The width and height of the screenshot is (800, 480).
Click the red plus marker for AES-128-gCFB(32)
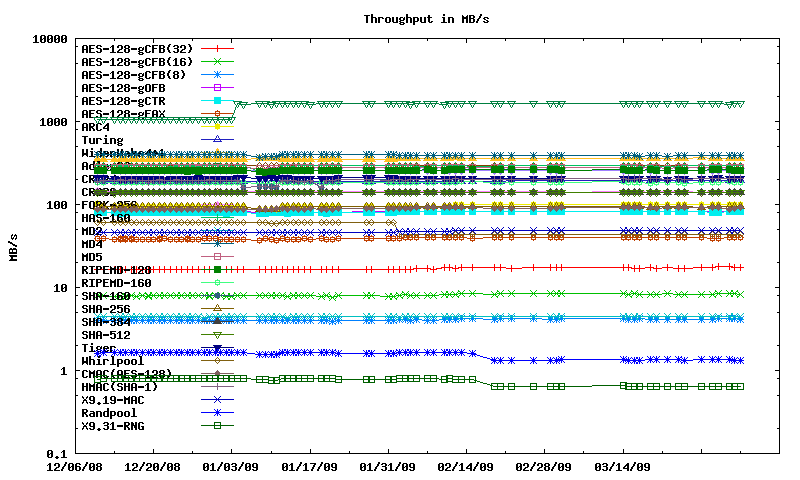point(217,49)
